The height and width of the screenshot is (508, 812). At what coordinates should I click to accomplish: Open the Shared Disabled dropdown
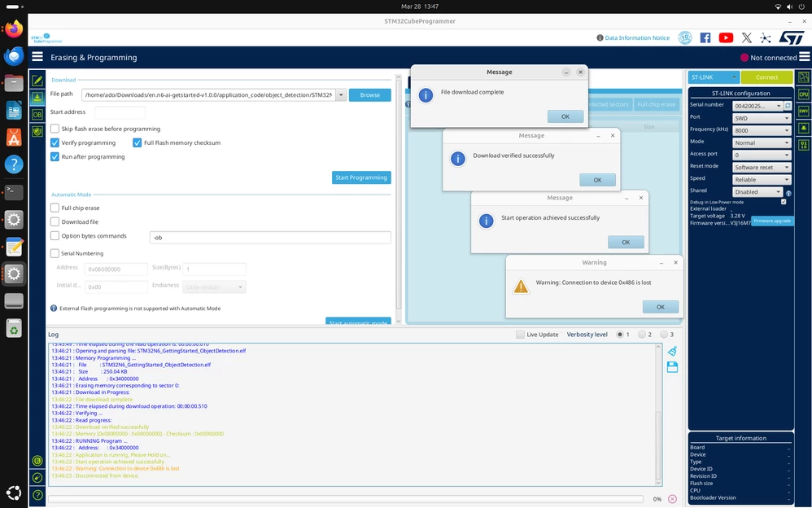pyautogui.click(x=757, y=192)
